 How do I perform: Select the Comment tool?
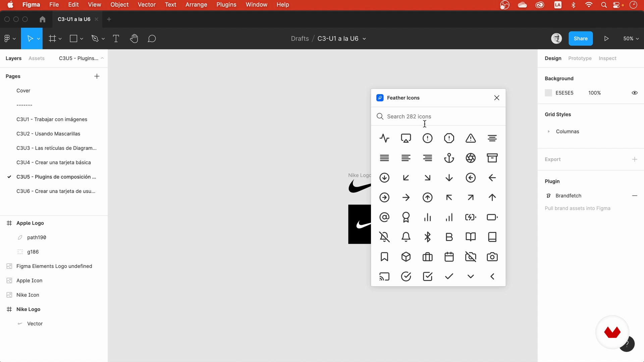coord(152,39)
